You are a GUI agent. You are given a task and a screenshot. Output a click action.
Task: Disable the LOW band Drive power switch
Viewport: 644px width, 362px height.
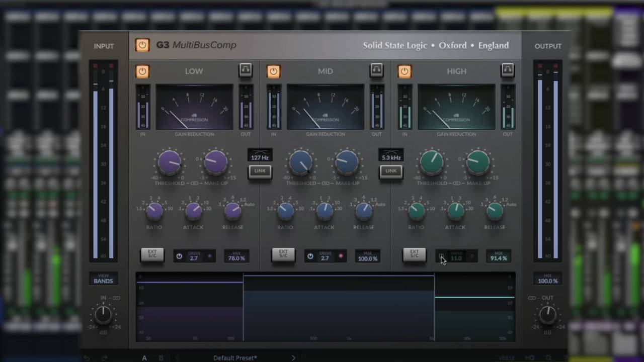179,256
